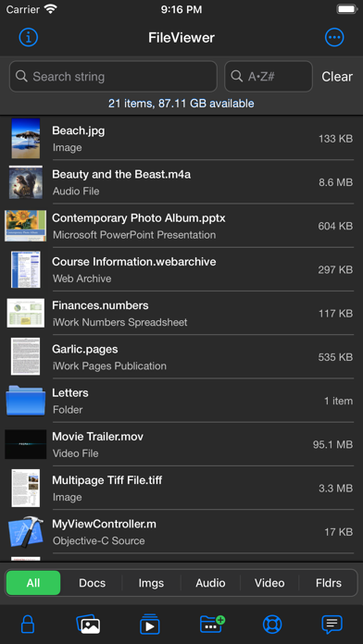Viewport: 363px width, 644px height.
Task: Select the Garlic.pages file name
Action: [84, 349]
